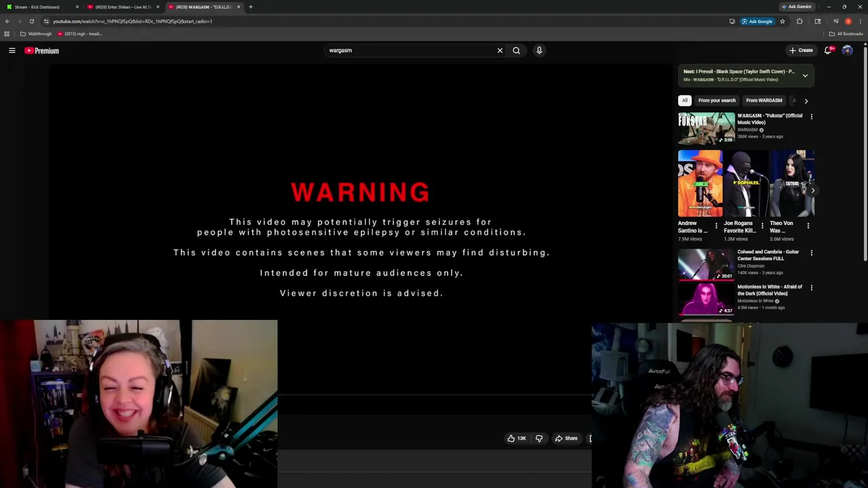View site information icon in address bar
868x488 pixels.
point(46,21)
